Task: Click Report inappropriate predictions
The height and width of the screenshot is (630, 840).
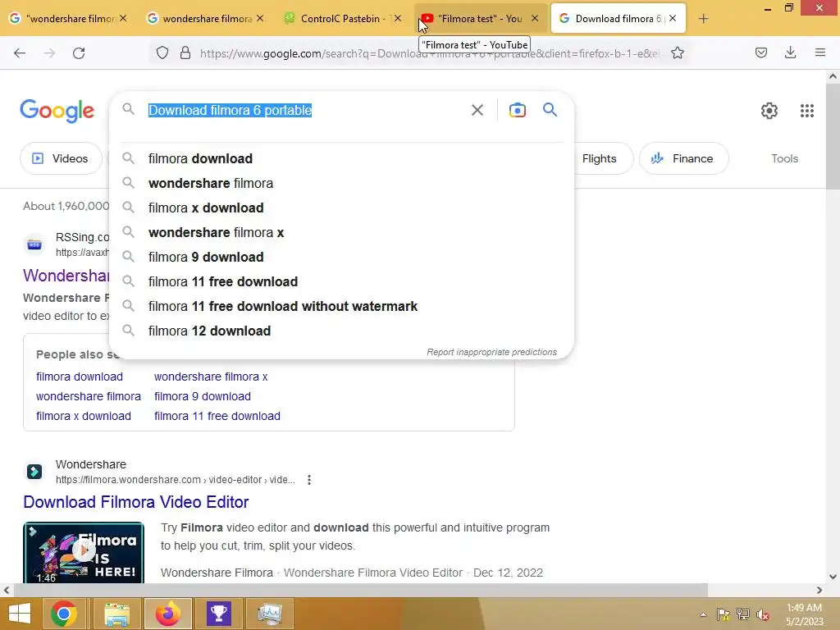Action: (x=491, y=352)
